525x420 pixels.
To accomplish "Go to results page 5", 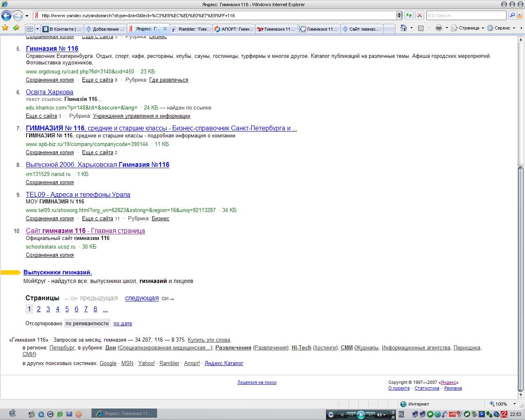I will (67, 309).
